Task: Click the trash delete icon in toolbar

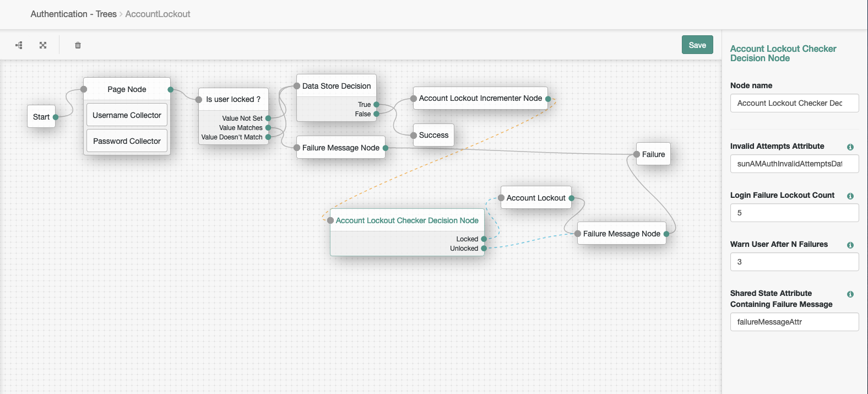Action: pyautogui.click(x=78, y=45)
